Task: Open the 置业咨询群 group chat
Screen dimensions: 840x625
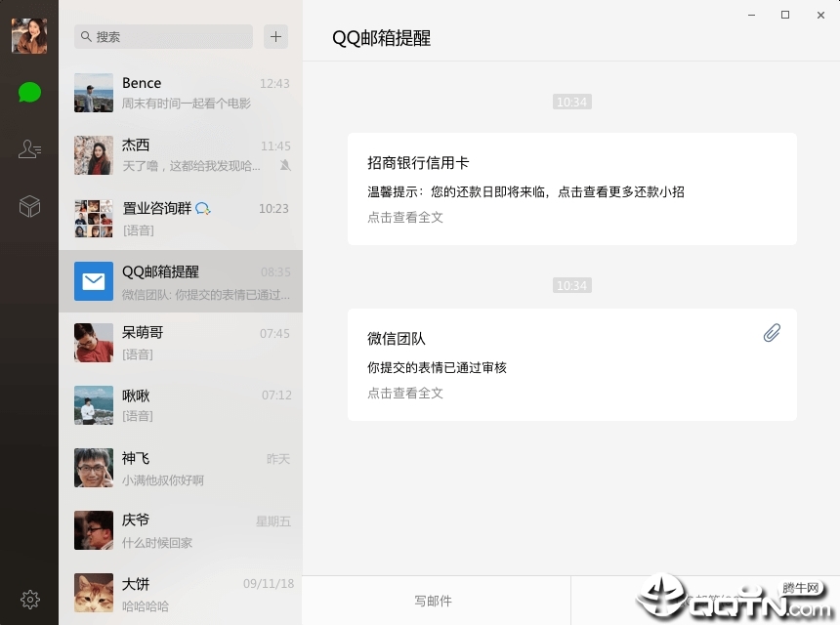Action: point(181,218)
